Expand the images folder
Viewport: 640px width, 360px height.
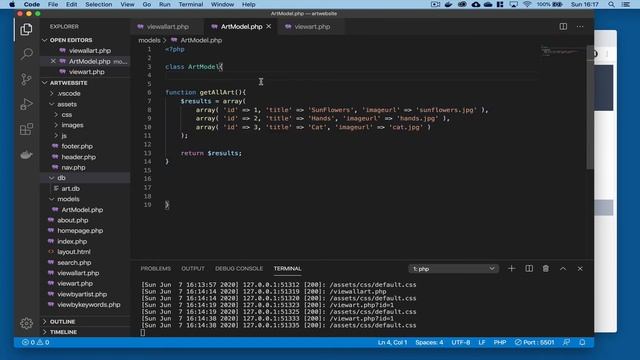(73, 125)
